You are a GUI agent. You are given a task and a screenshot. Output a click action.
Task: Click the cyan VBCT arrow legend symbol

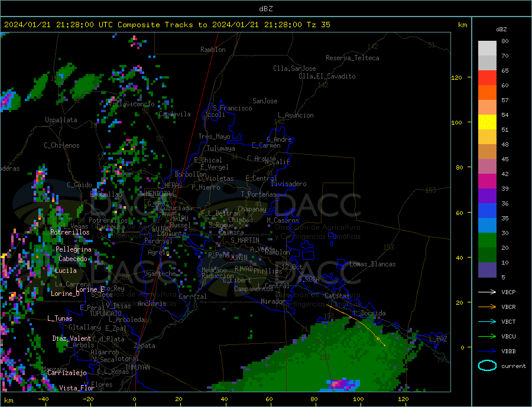487,321
